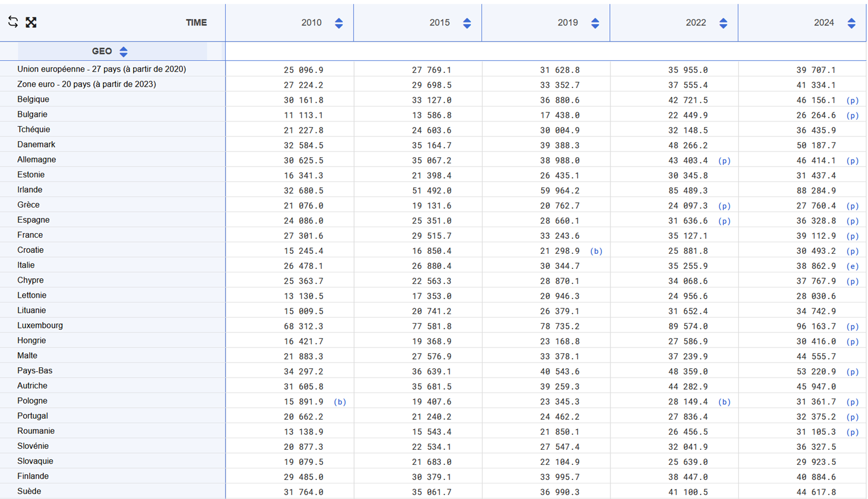Open the (b) flag on Pologne 2010
This screenshot has height=499, width=868.
340,402
